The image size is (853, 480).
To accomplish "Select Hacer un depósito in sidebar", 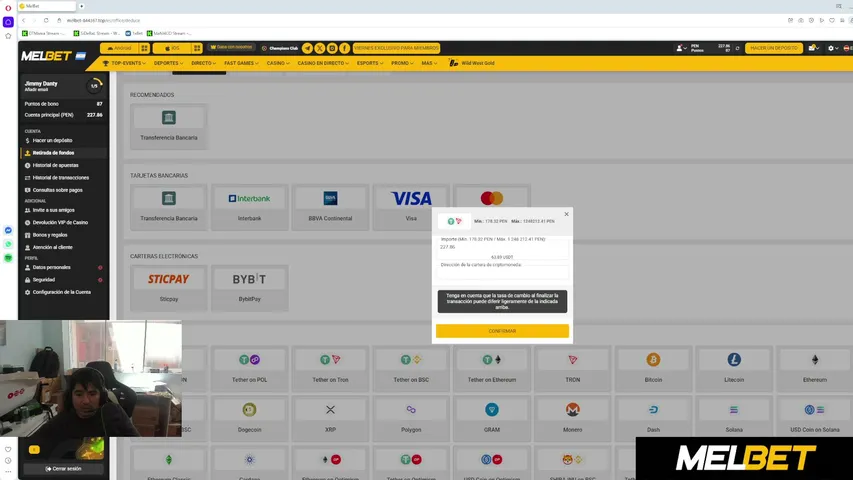I will (x=52, y=140).
